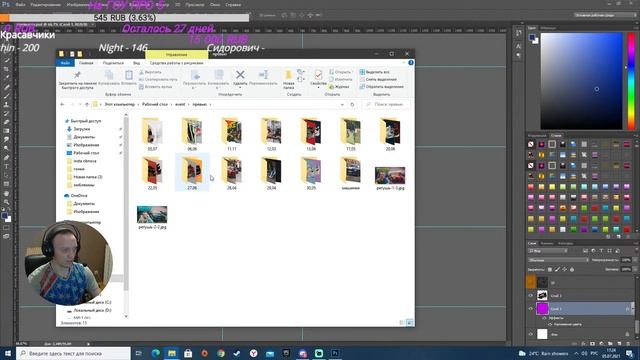Hide the Слой 3 layer eye icon
This screenshot has width=640, height=360.
(x=531, y=296)
